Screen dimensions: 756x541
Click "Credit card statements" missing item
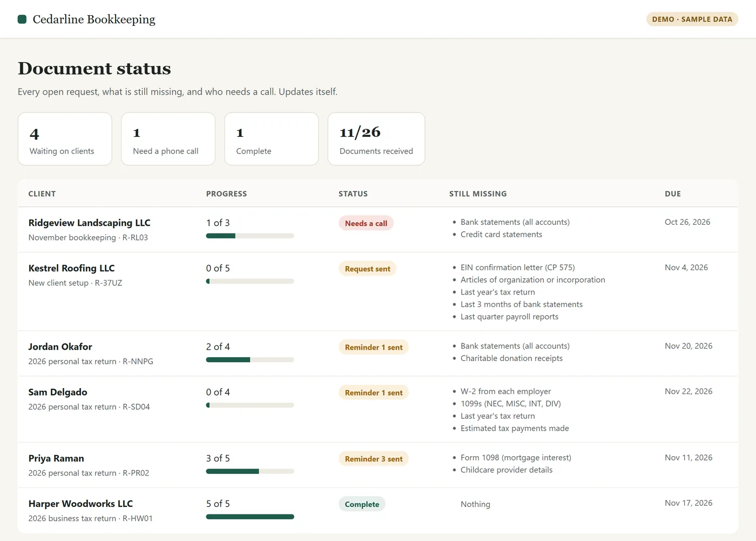tap(501, 235)
